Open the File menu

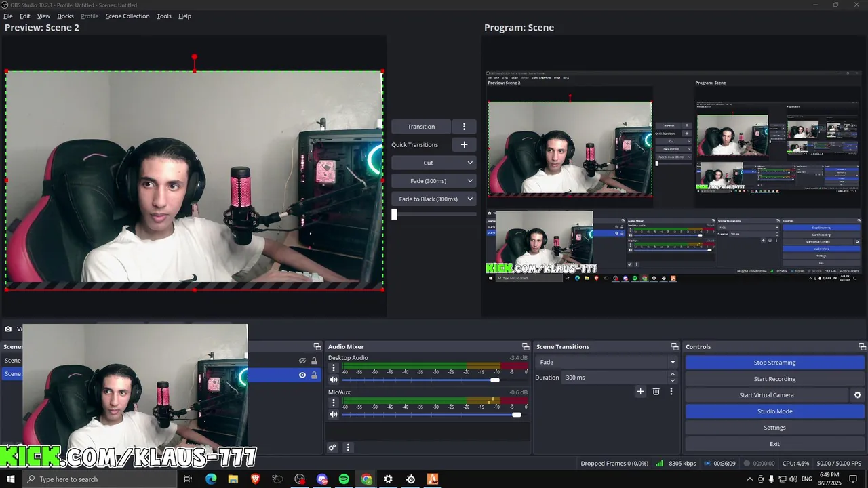click(x=8, y=16)
